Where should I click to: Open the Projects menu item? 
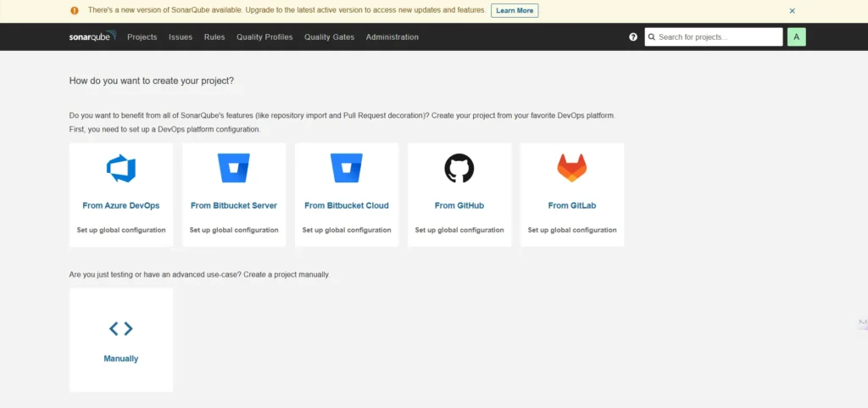[x=142, y=37]
